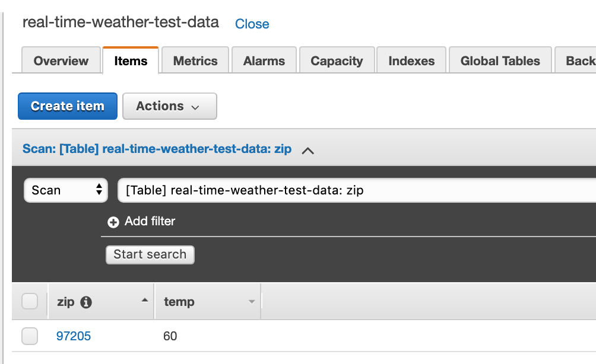Switch to the Overview tab
The width and height of the screenshot is (596, 364).
(61, 61)
